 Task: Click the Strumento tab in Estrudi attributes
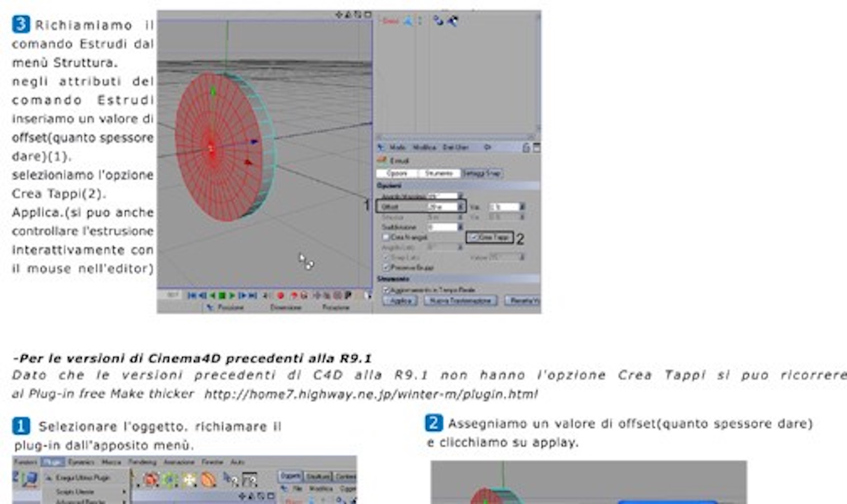coord(438,173)
